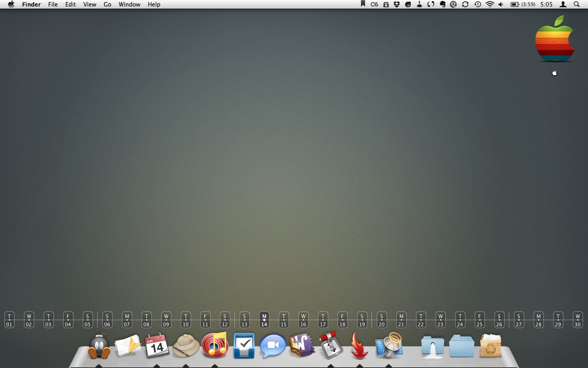Click the bookmark ribbon menu bar icon
The image size is (588, 368).
[x=363, y=4]
